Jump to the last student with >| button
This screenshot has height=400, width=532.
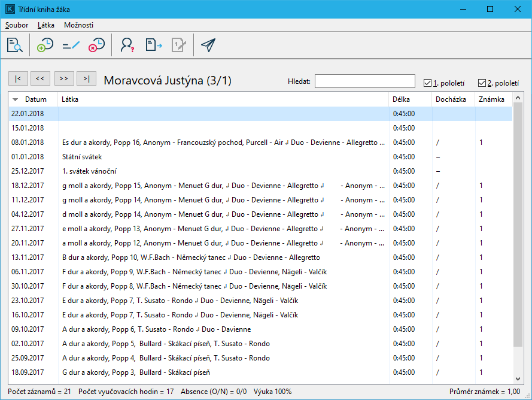[87, 78]
